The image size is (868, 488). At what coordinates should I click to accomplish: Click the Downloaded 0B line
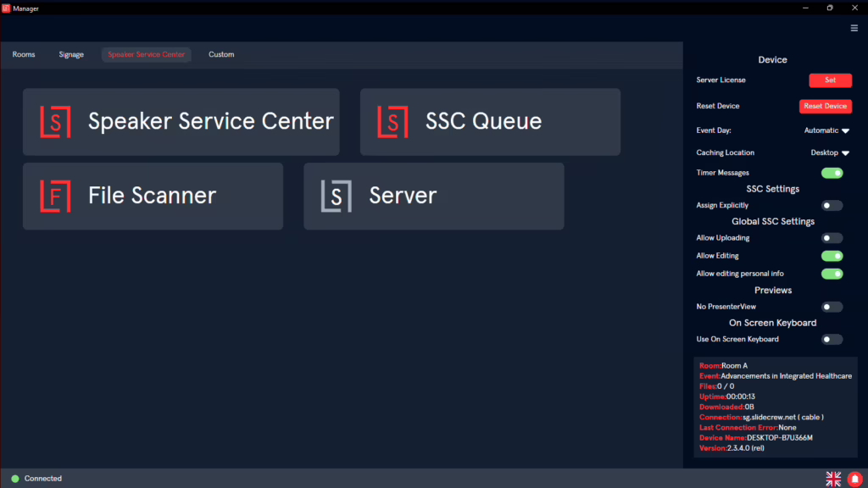[x=726, y=407]
